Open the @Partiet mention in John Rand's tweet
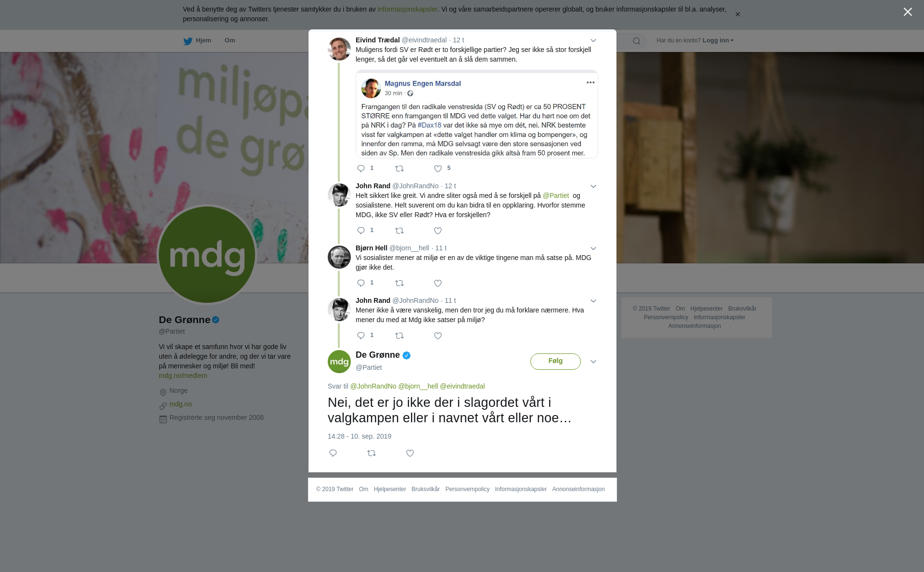 pyautogui.click(x=556, y=195)
